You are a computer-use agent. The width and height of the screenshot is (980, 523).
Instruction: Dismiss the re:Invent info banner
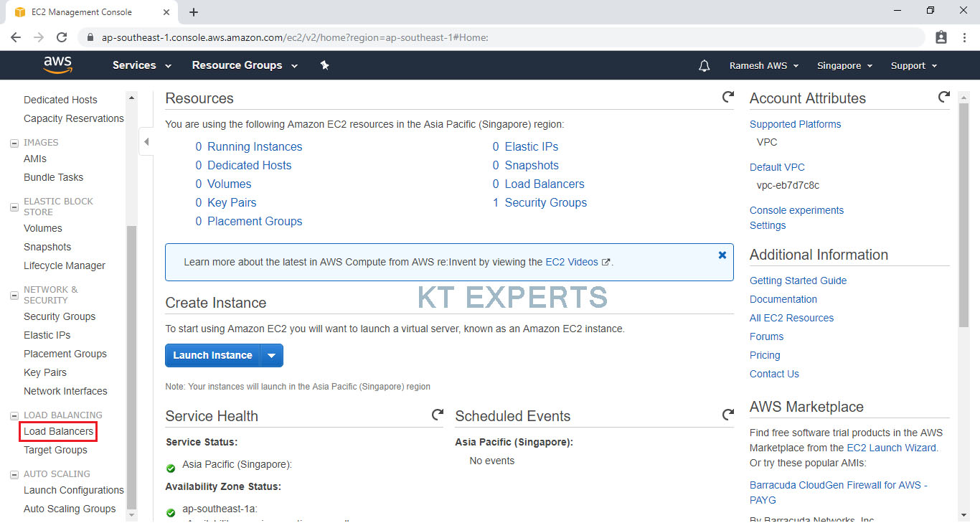[722, 255]
